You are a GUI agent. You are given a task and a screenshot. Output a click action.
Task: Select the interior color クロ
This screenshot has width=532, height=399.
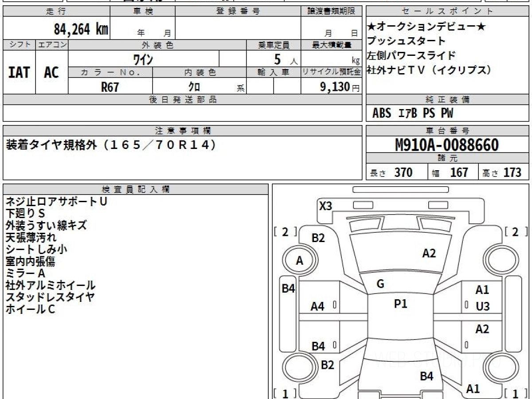pos(195,87)
